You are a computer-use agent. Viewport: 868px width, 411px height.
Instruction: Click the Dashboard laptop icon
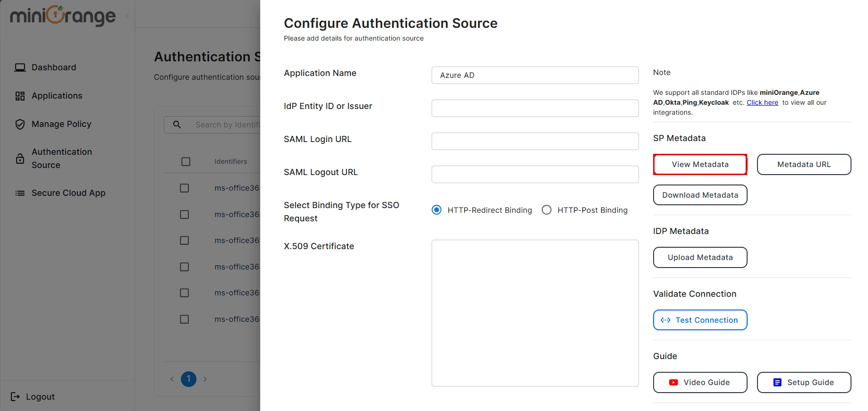20,67
